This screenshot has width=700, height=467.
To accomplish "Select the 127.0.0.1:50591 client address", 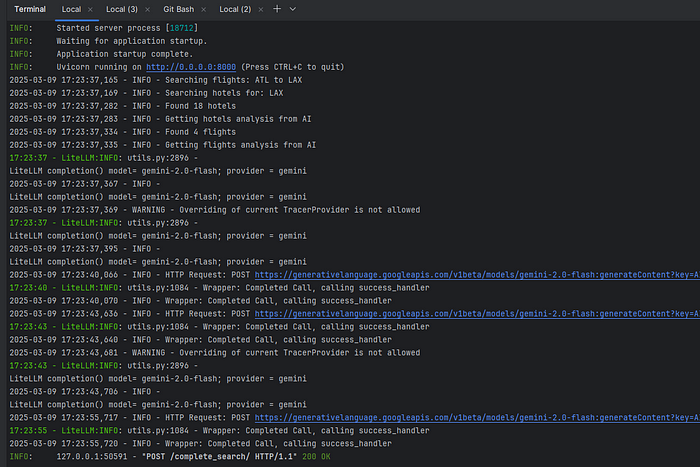I will pos(92,457).
